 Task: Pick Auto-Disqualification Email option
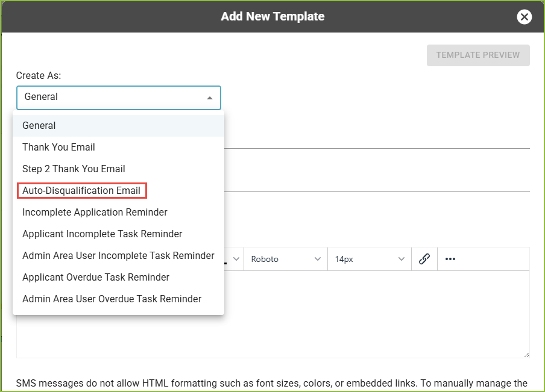[81, 191]
